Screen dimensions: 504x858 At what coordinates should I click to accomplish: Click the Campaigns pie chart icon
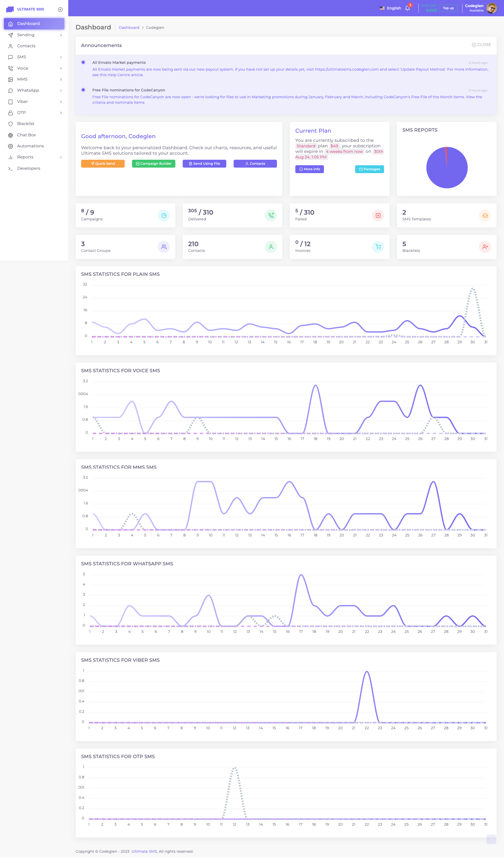[x=164, y=215]
